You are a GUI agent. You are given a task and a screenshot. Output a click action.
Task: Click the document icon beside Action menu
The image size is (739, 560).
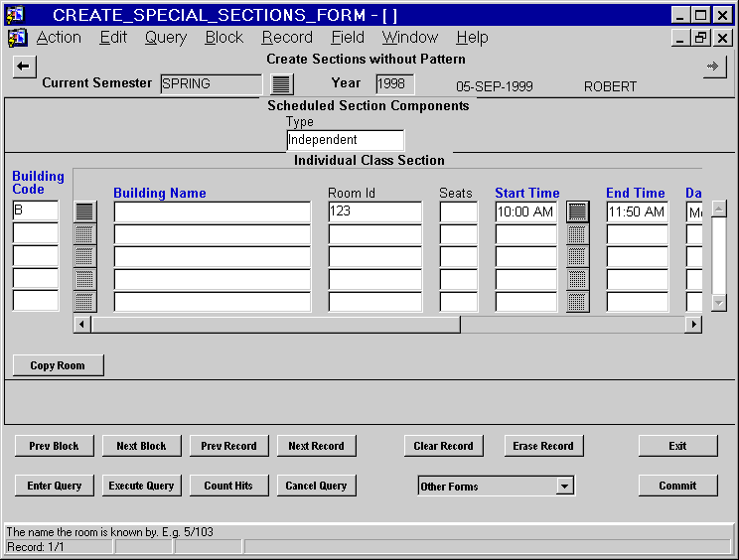[18, 38]
